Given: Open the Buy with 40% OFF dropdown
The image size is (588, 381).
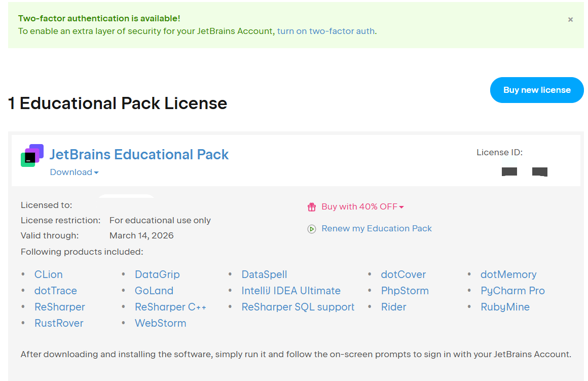Looking at the screenshot, I should pos(362,207).
